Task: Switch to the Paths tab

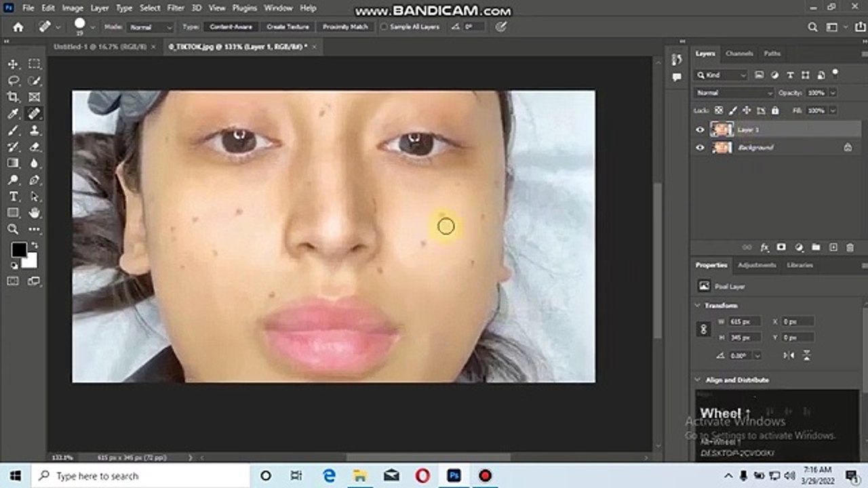Action: [772, 54]
